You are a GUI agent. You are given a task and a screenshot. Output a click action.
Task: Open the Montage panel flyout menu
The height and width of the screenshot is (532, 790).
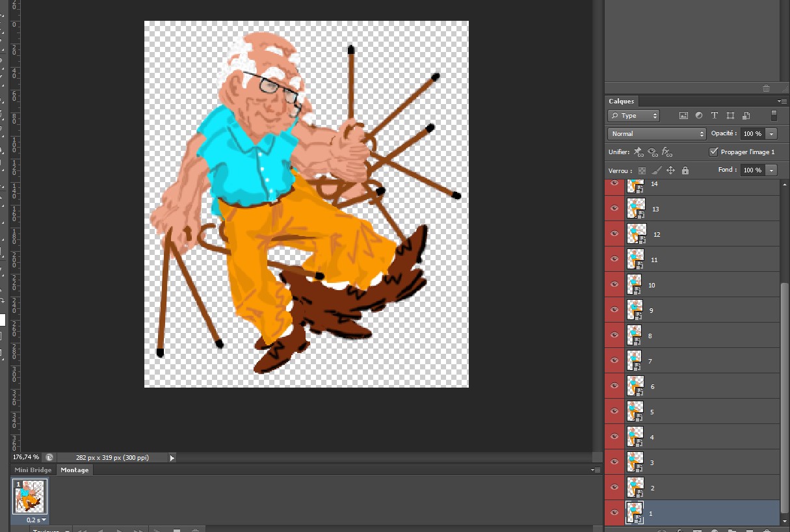point(596,470)
